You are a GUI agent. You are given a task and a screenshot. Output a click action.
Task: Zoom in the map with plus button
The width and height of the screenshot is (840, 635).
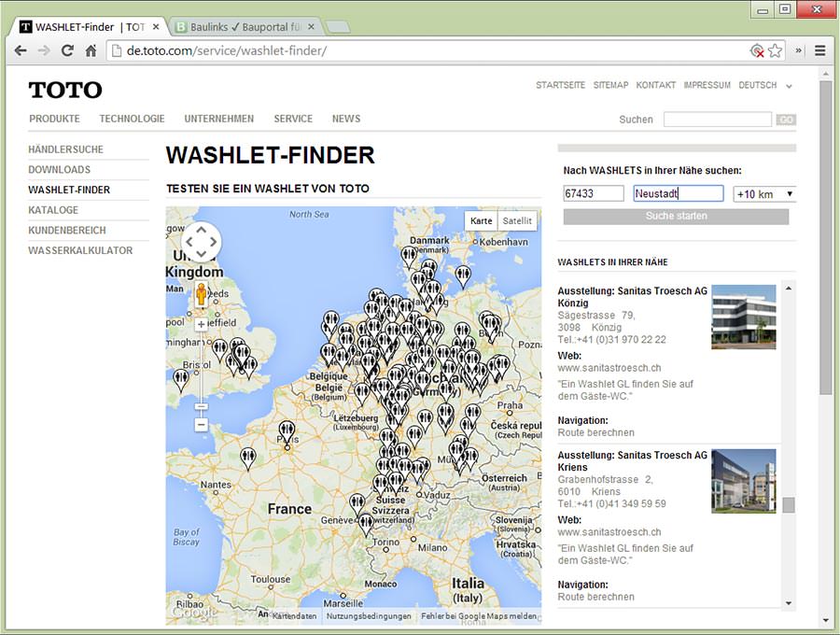coord(201,324)
